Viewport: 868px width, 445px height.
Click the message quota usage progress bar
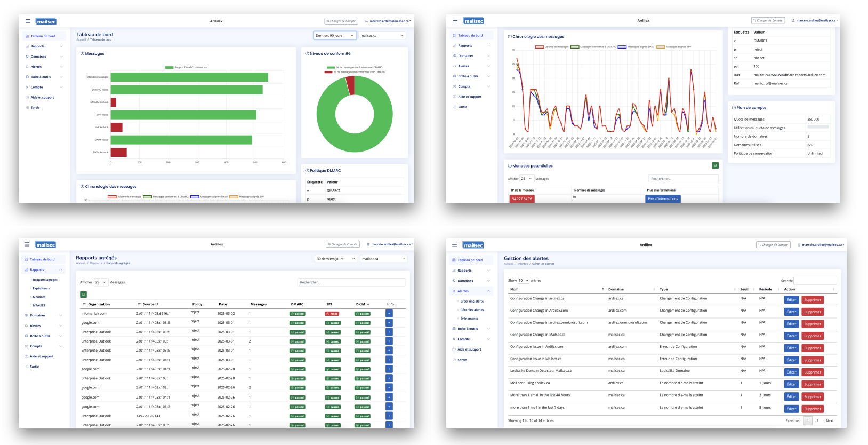tap(817, 127)
